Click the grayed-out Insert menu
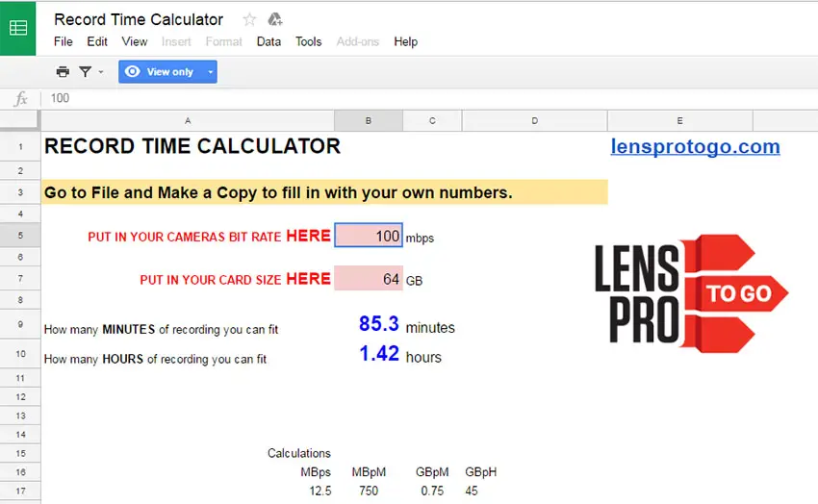 [176, 41]
